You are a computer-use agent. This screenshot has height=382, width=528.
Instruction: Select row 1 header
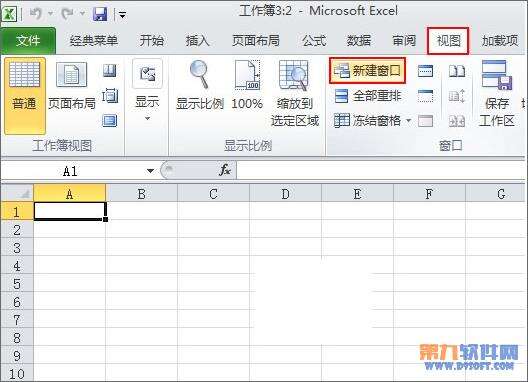point(17,212)
